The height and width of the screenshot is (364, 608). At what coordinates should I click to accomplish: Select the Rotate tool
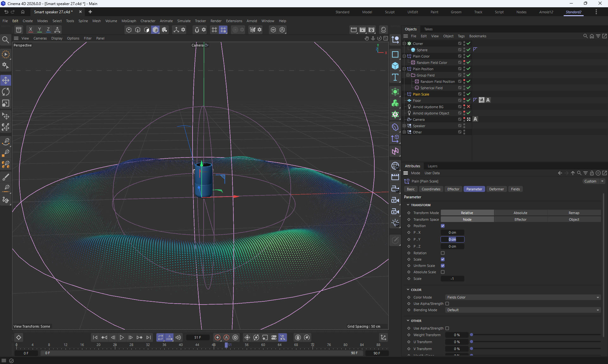(x=6, y=92)
